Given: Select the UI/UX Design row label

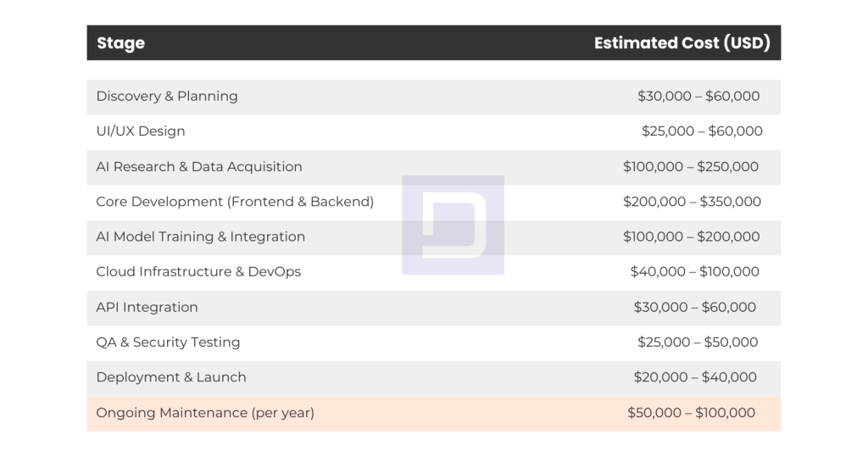Looking at the screenshot, I should pos(141,131).
